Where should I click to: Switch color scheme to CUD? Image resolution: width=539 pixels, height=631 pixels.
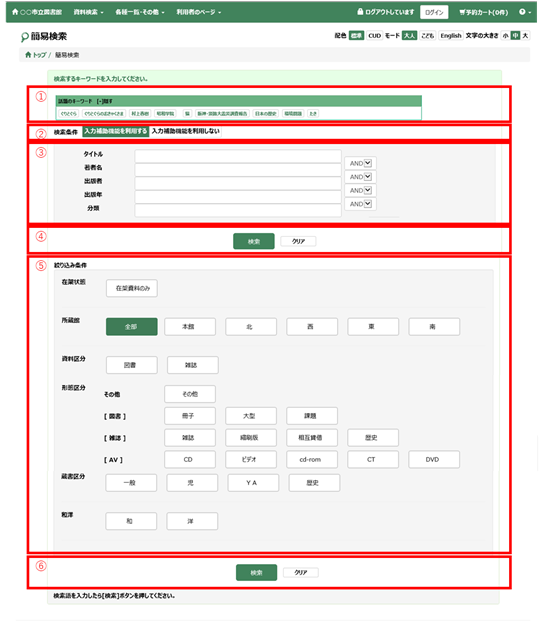tap(374, 36)
